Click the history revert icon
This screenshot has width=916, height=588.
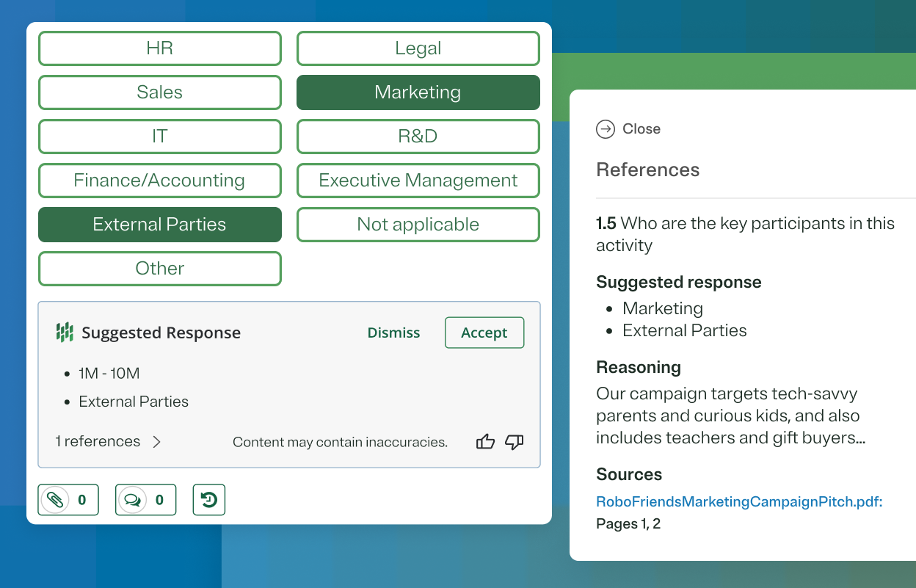point(208,499)
